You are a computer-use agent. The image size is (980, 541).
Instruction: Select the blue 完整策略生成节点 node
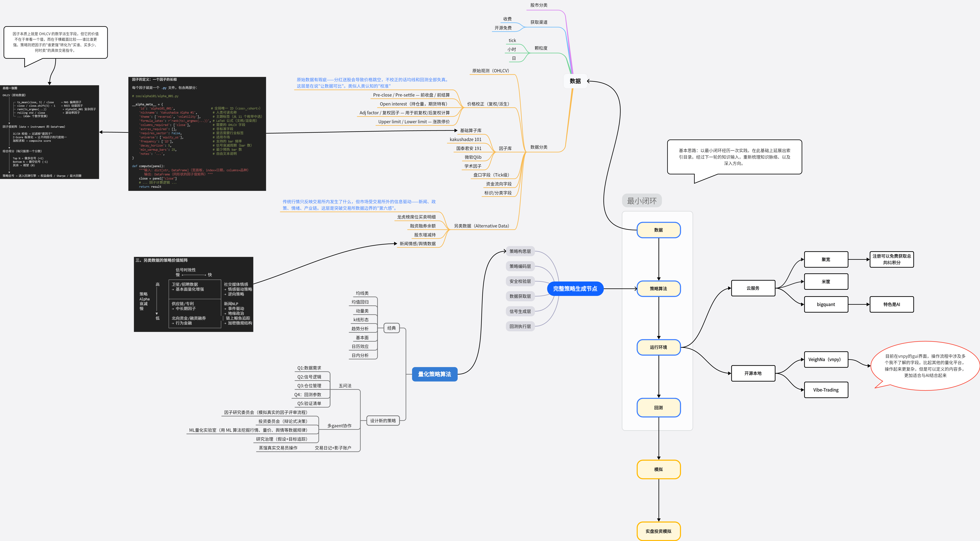pos(575,289)
